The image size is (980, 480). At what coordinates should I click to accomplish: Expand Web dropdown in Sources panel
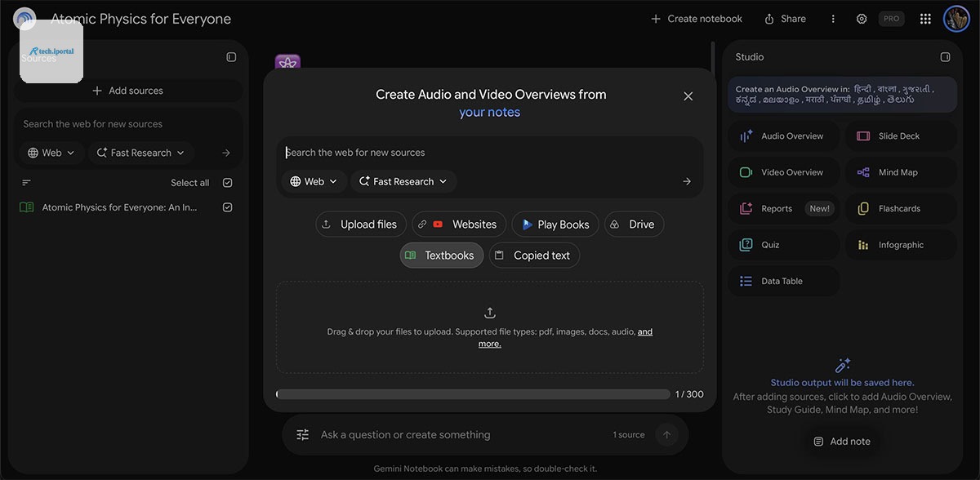click(x=51, y=153)
